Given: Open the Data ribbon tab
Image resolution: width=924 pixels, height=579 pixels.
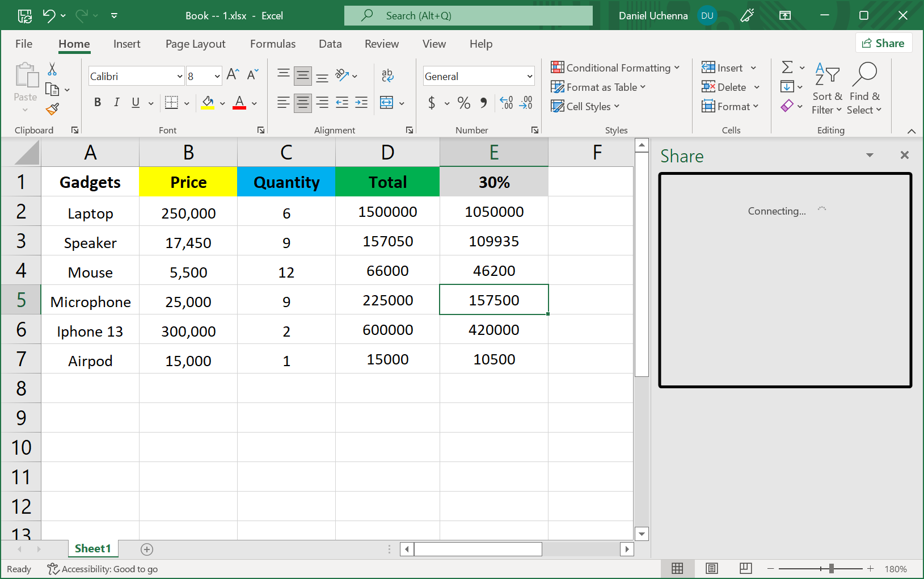Looking at the screenshot, I should coord(330,44).
